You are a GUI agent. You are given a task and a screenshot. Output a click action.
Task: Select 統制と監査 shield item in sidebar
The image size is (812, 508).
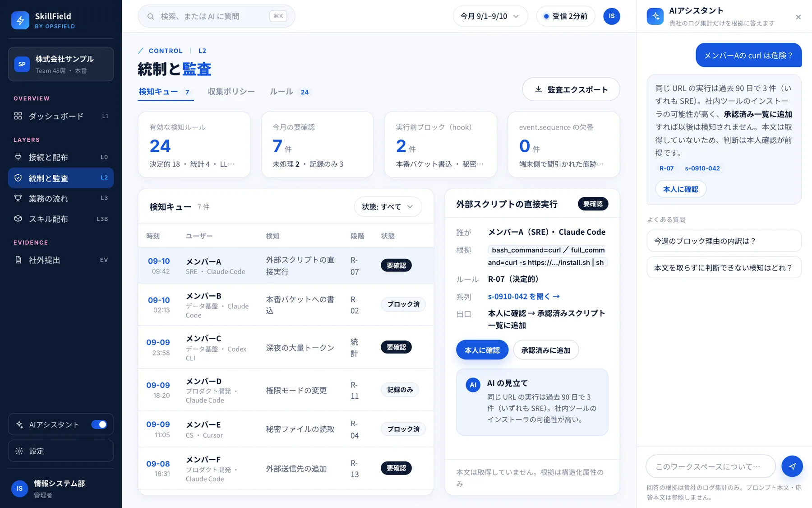coord(61,178)
